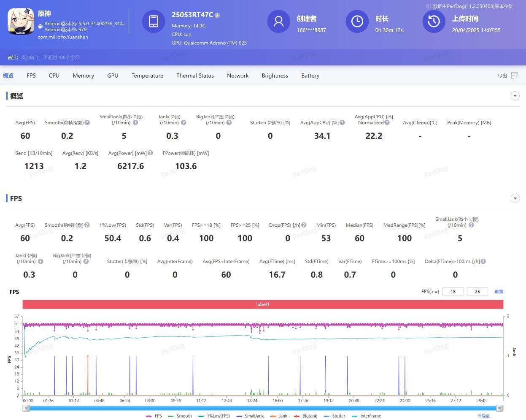The width and height of the screenshot is (526, 420).
Task: Click the creator profile icon
Action: click(278, 22)
